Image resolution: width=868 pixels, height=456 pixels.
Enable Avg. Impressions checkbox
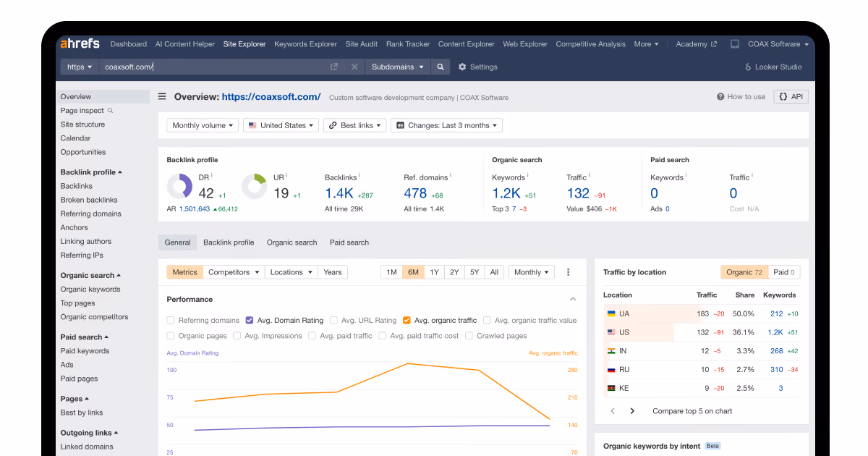click(237, 336)
